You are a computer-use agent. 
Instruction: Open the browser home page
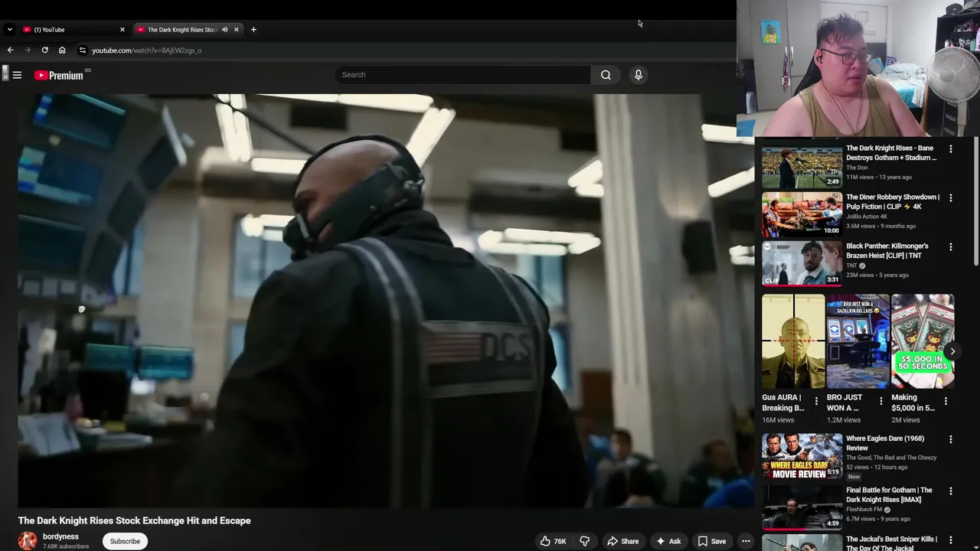point(62,51)
